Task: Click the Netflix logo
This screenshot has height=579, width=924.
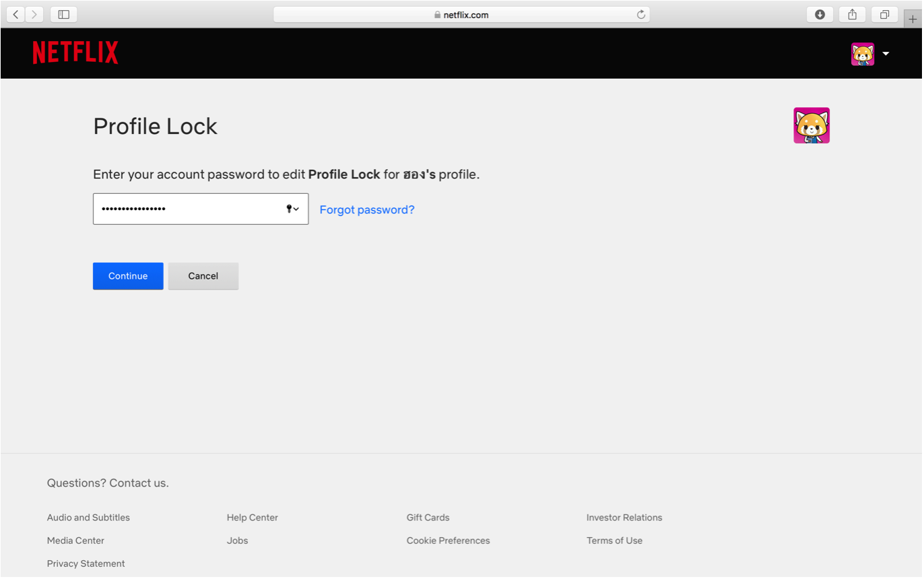Action: coord(75,53)
